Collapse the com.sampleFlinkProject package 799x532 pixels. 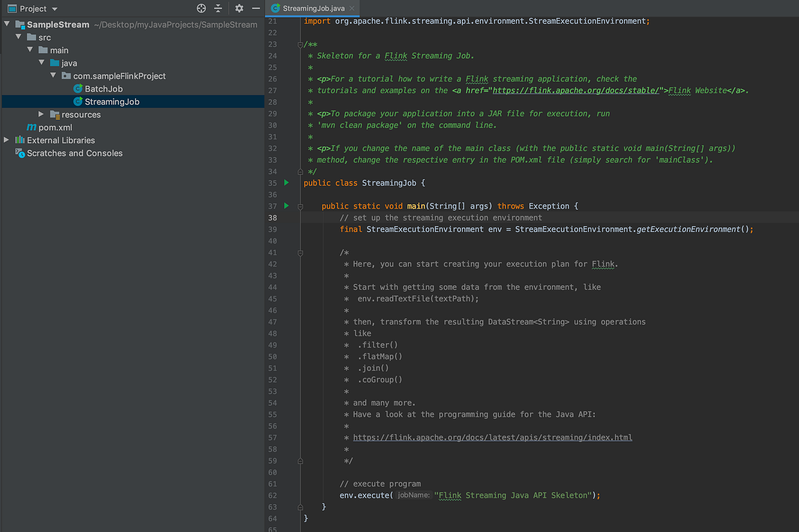pyautogui.click(x=53, y=76)
